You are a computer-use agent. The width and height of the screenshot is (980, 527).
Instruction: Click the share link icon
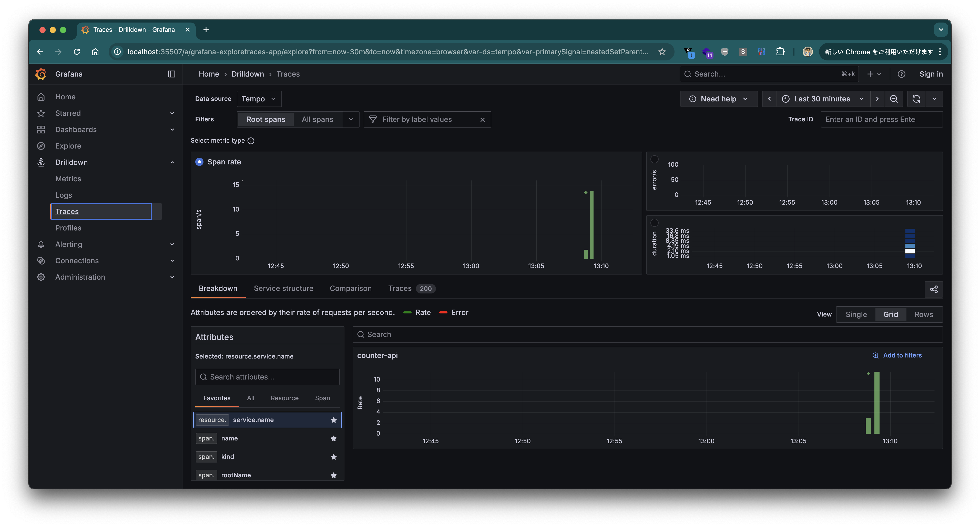click(934, 289)
